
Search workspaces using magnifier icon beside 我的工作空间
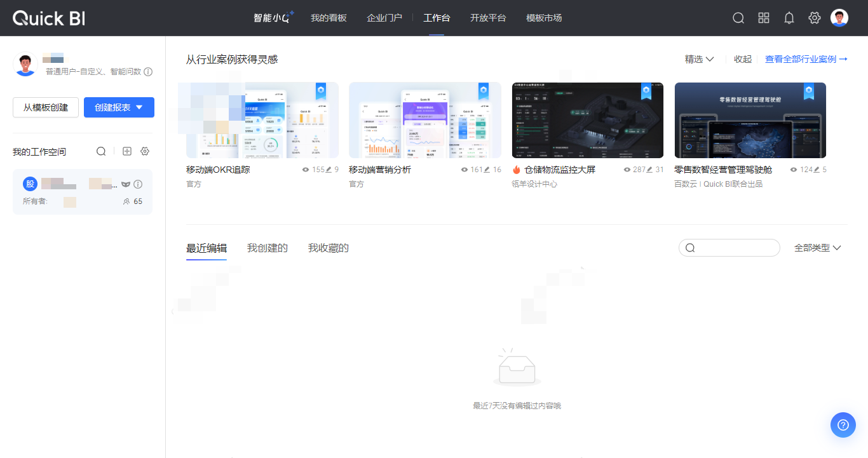tap(101, 151)
